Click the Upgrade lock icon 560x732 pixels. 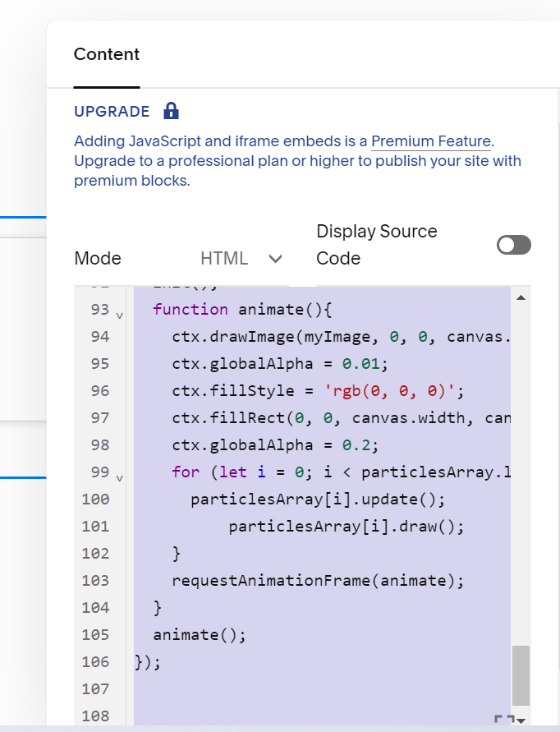click(172, 111)
